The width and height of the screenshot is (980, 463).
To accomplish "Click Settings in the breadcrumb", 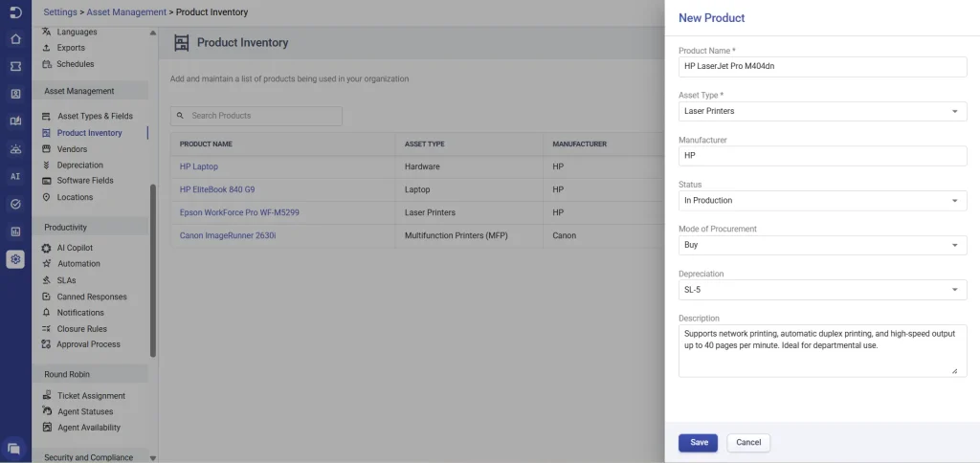I will tap(60, 11).
